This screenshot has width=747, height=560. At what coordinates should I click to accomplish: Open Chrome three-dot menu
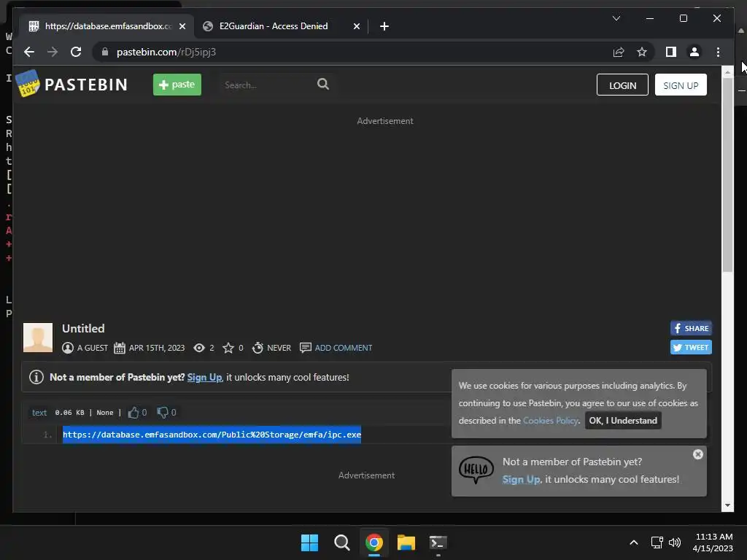click(718, 52)
